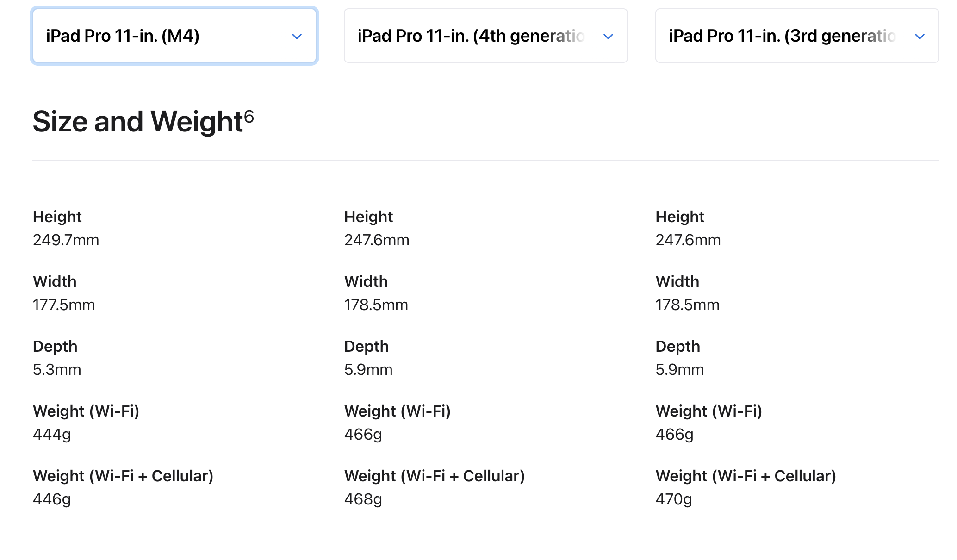Click the 446g cellular weight value

(x=52, y=500)
